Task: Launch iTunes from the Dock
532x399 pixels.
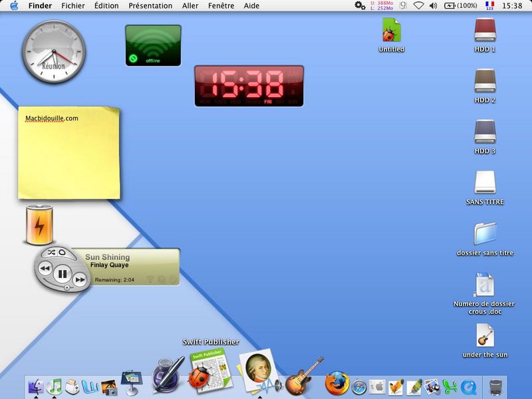Action: tap(54, 386)
